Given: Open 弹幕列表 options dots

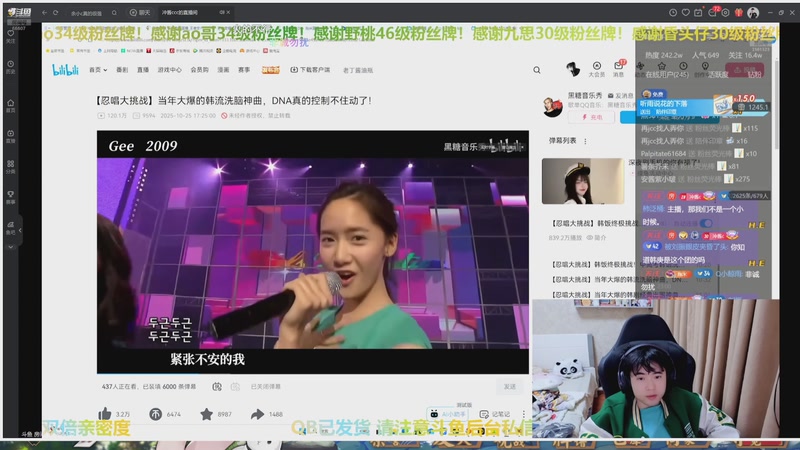Looking at the screenshot, I should point(585,141).
